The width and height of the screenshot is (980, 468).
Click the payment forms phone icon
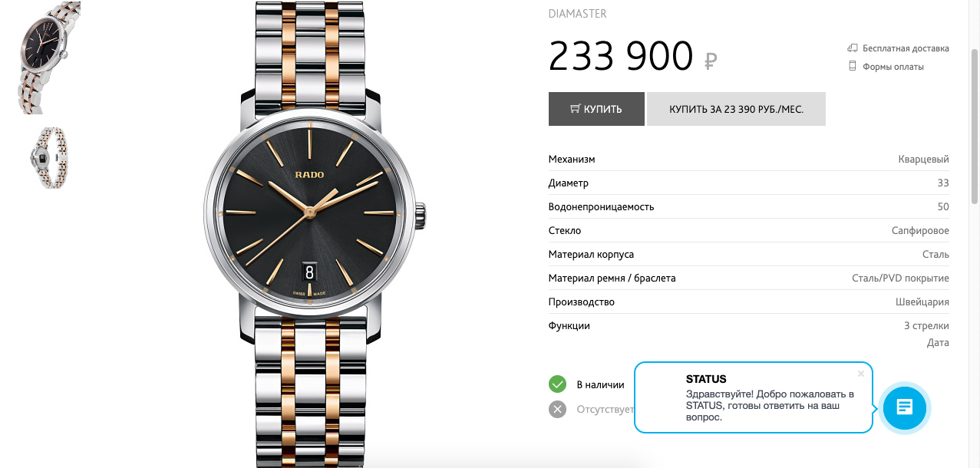852,67
